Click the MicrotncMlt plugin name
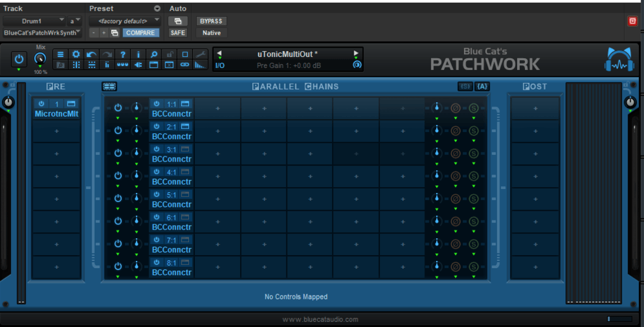The height and width of the screenshot is (327, 644). coord(57,114)
